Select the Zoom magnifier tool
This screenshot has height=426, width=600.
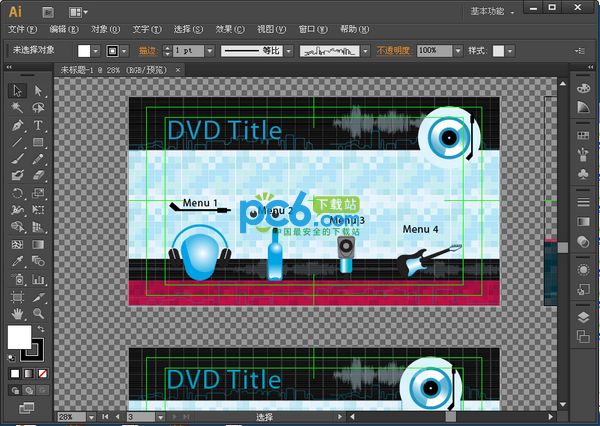38,314
